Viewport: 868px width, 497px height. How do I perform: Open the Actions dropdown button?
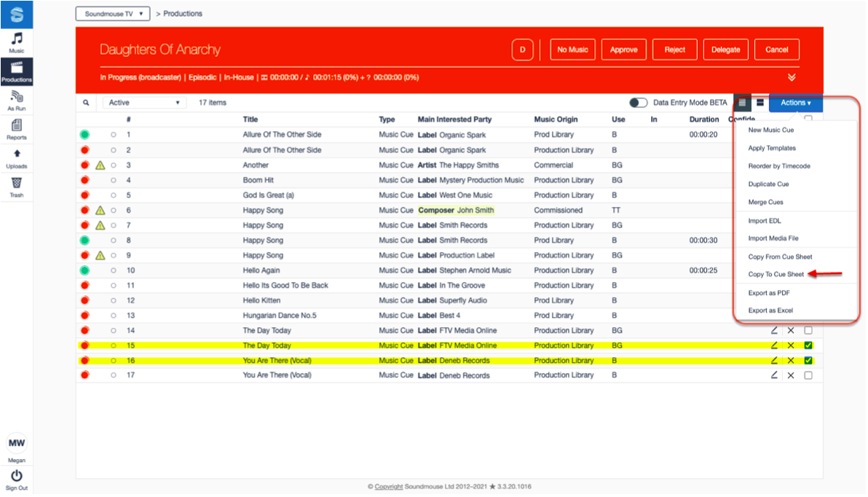coord(795,103)
